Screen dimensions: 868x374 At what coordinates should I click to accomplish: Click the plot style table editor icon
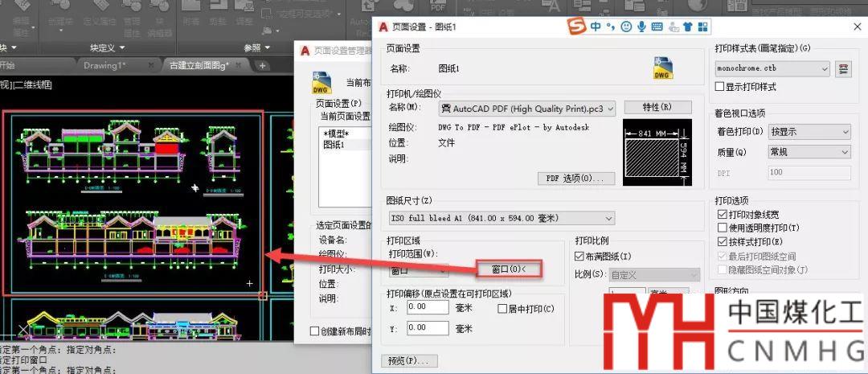pyautogui.click(x=843, y=69)
